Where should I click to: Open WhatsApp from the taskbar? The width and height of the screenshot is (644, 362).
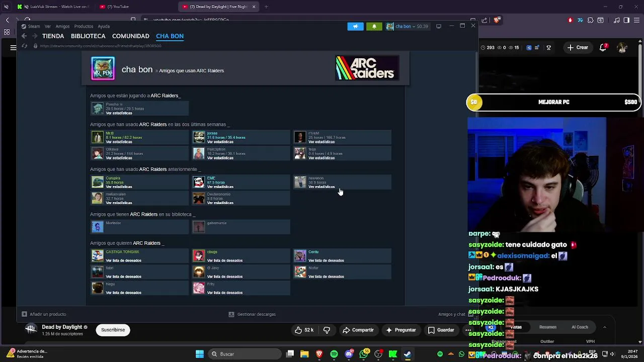click(x=364, y=354)
